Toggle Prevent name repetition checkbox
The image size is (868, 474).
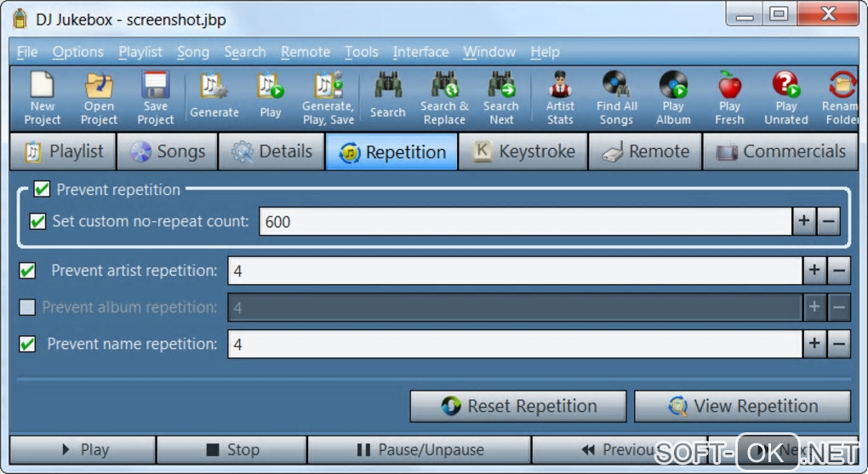tap(27, 345)
